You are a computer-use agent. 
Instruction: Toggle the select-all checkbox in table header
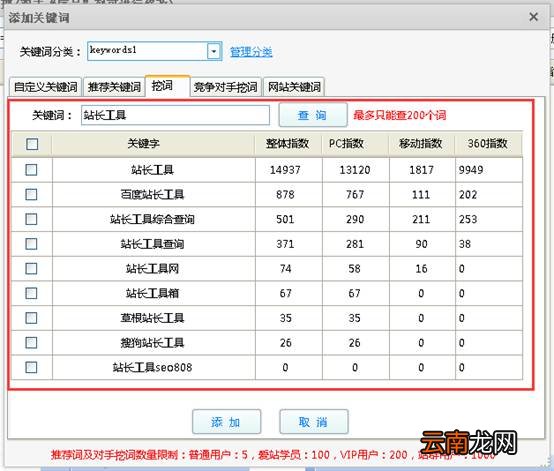pos(32,144)
